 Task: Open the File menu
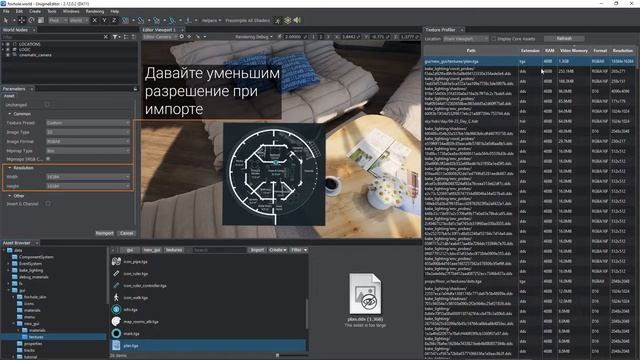tap(6, 11)
